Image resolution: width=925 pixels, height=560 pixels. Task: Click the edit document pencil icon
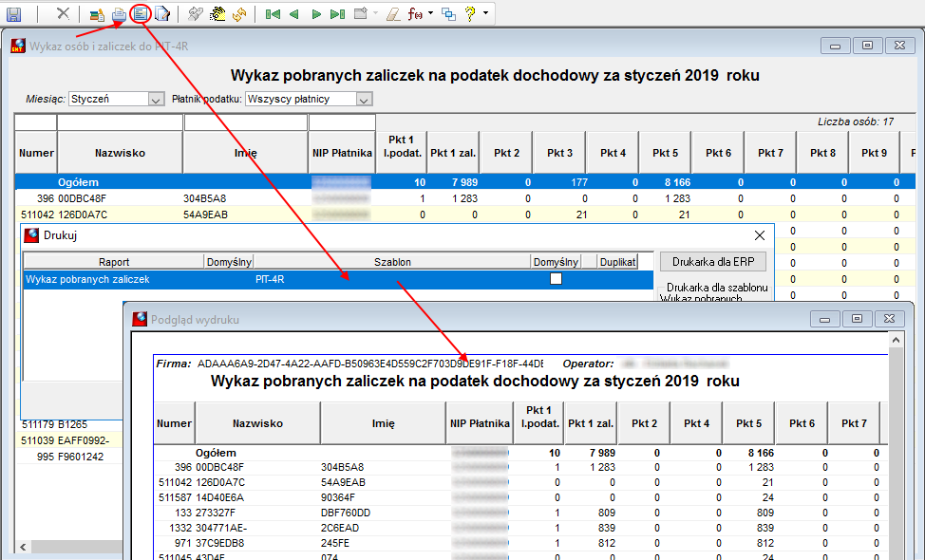coord(162,14)
